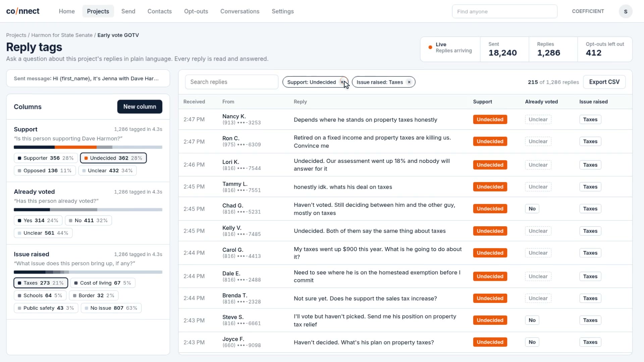Open the Home nav tab
This screenshot has width=644, height=362.
(67, 11)
